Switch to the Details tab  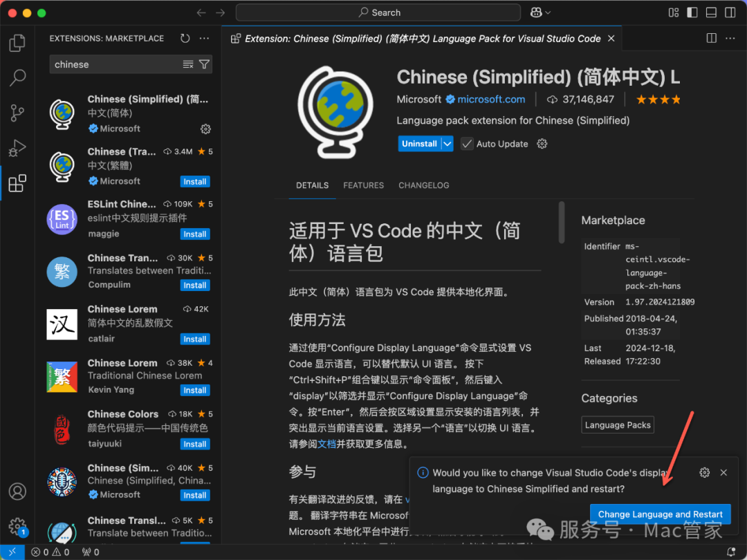(312, 185)
